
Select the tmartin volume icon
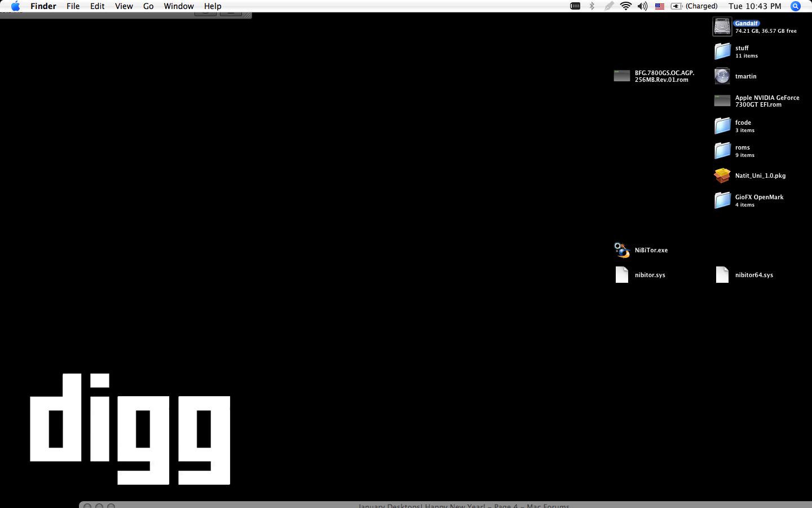click(x=722, y=76)
